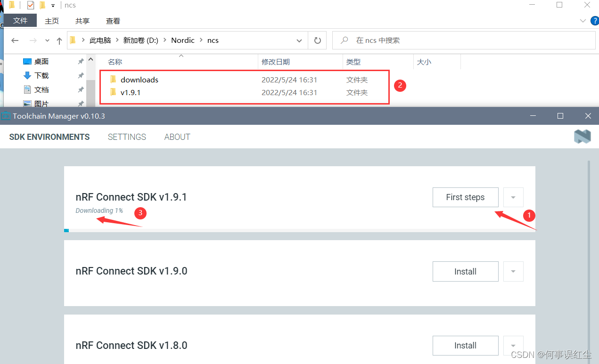599x364 pixels.
Task: Switch to SDK ENVIRONMENTS tab
Action: (49, 137)
